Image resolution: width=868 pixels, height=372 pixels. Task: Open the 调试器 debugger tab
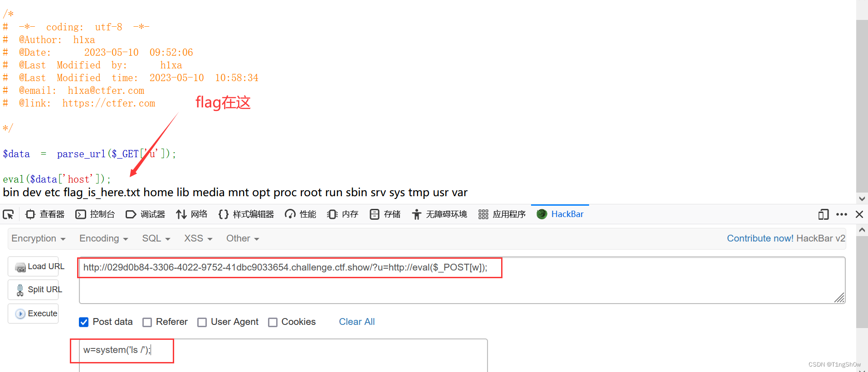146,214
